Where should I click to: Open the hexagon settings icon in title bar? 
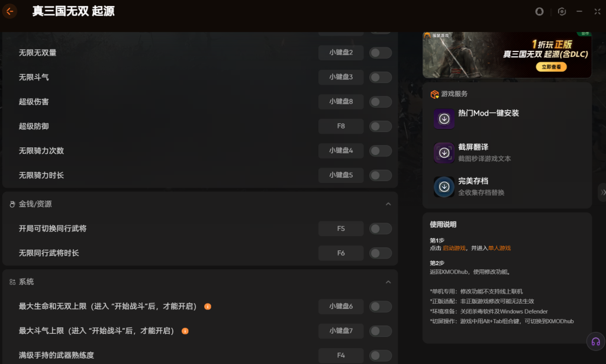(x=562, y=11)
